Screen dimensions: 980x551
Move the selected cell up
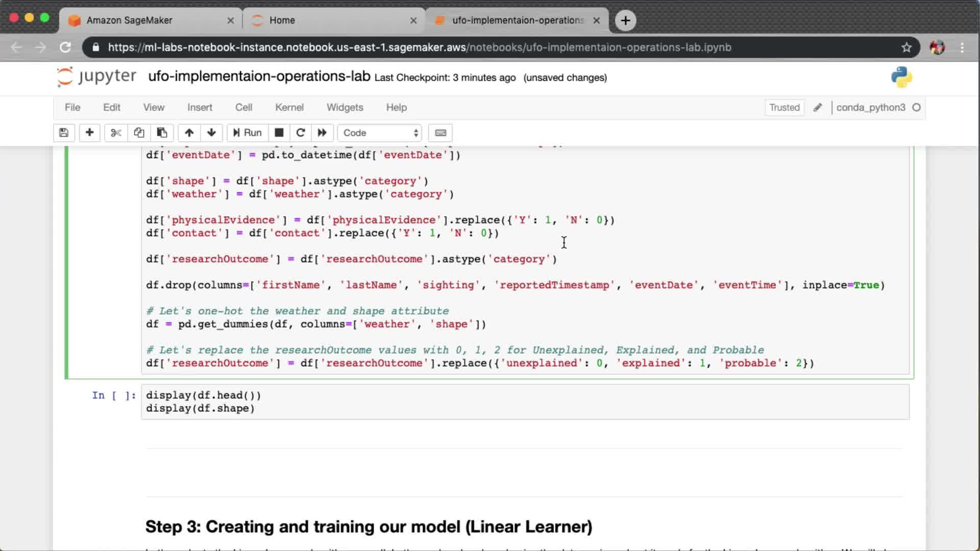click(x=189, y=133)
